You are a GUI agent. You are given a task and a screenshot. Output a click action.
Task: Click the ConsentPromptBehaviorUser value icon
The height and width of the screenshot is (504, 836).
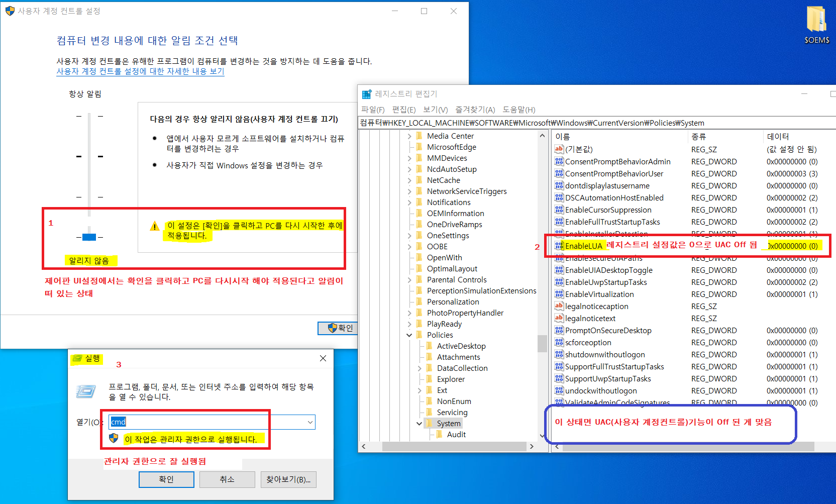559,173
